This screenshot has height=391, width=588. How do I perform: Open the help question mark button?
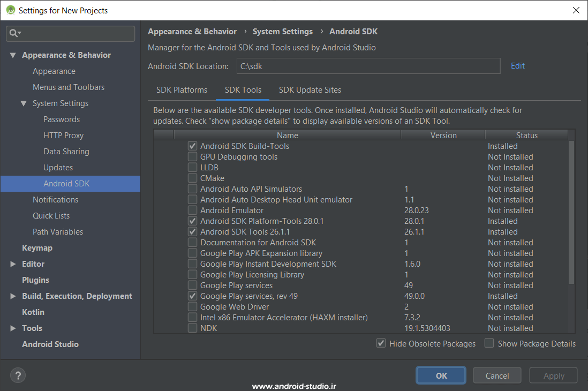click(18, 375)
